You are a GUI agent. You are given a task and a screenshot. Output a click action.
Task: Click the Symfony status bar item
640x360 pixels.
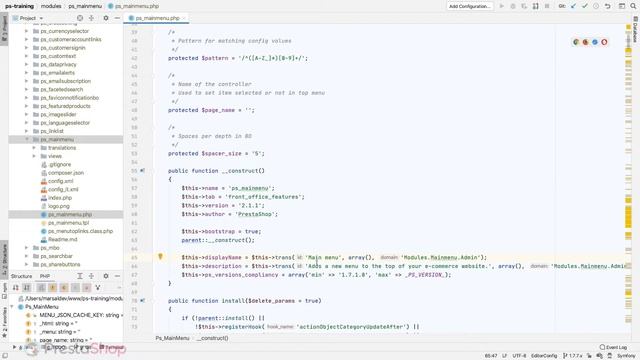pyautogui.click(x=626, y=356)
